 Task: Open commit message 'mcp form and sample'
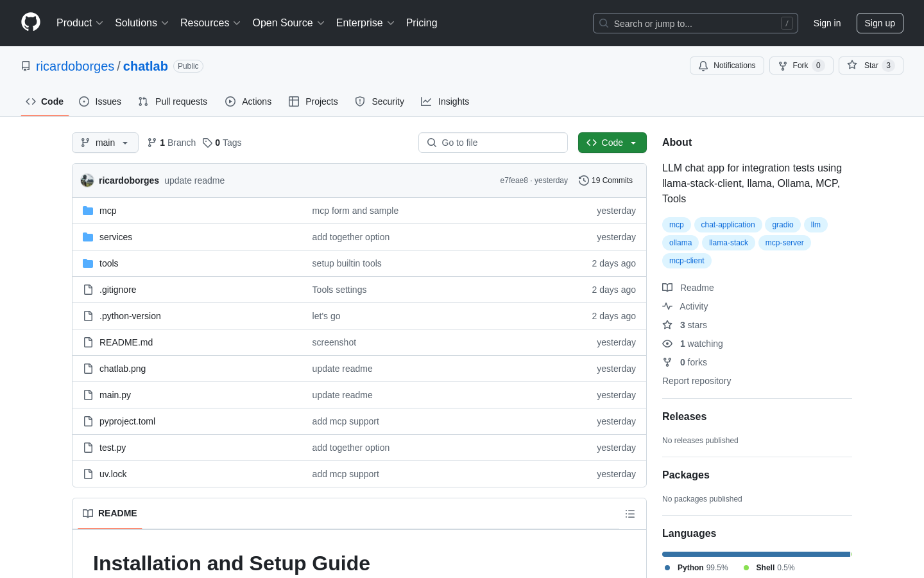pos(355,211)
